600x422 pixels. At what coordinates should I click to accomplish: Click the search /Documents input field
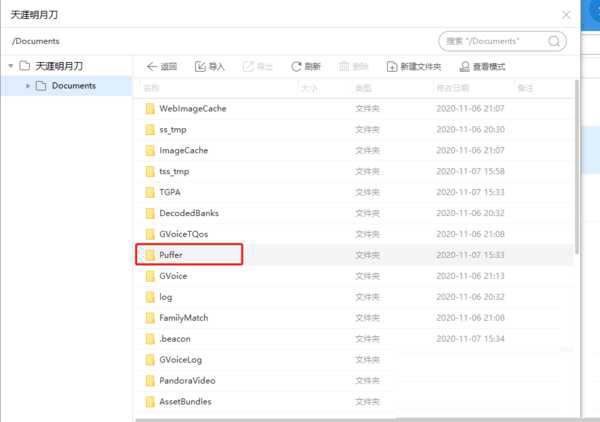coord(492,41)
